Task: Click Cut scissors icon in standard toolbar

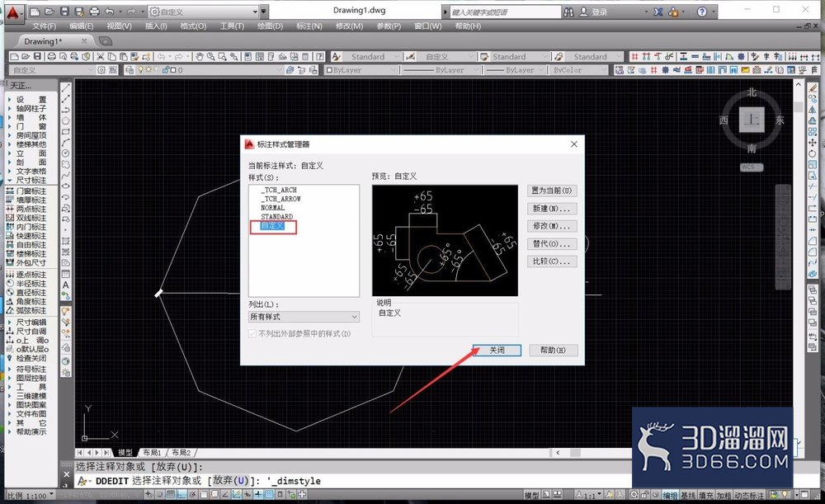Action: [x=100, y=56]
